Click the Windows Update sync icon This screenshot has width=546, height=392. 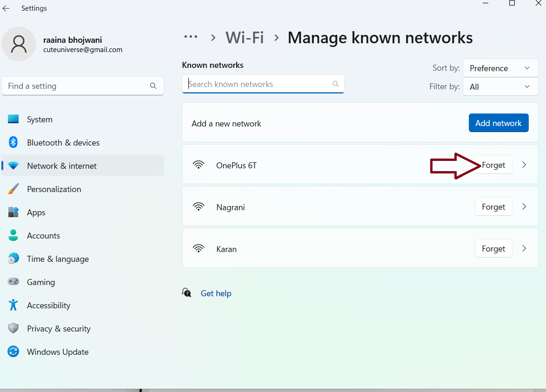pos(13,352)
